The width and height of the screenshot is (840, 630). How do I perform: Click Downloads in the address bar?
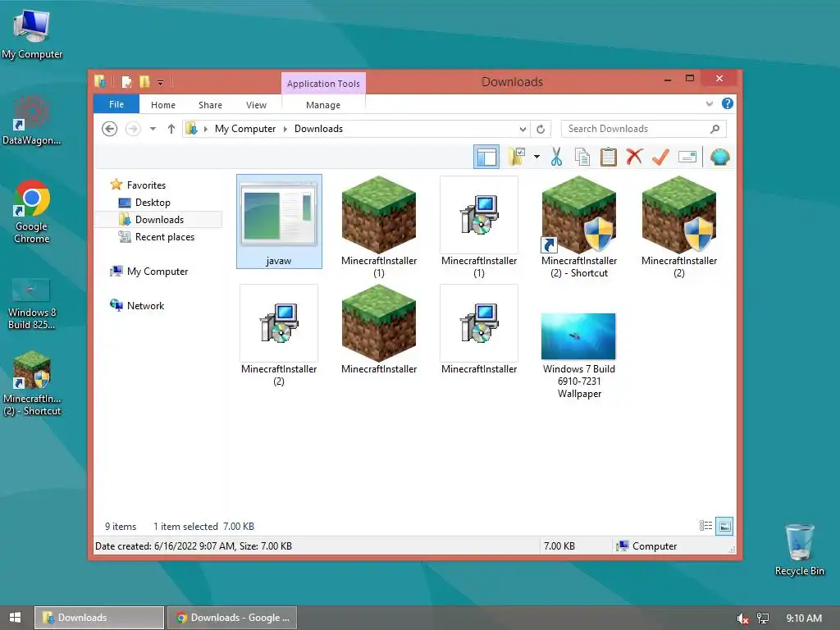pyautogui.click(x=318, y=129)
